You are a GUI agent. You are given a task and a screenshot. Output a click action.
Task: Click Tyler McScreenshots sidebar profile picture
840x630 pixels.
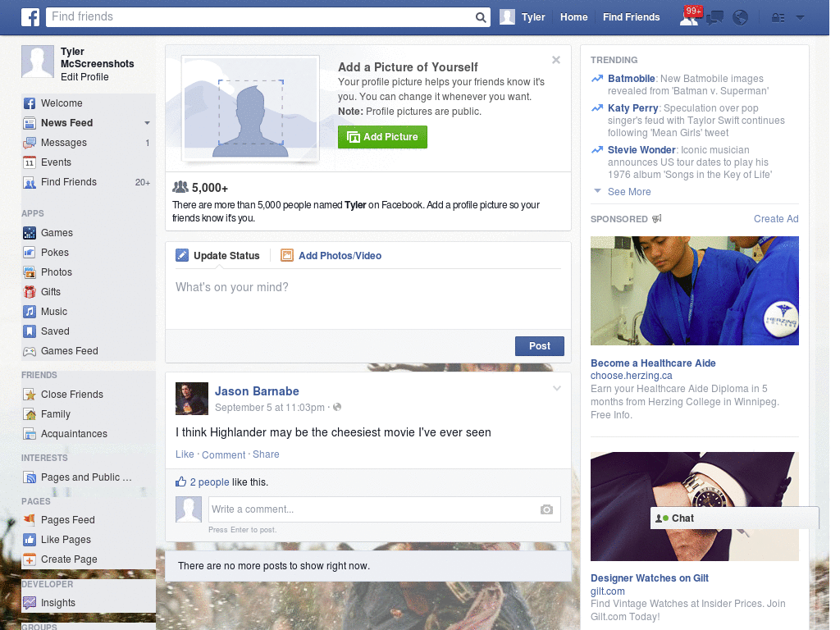[38, 62]
